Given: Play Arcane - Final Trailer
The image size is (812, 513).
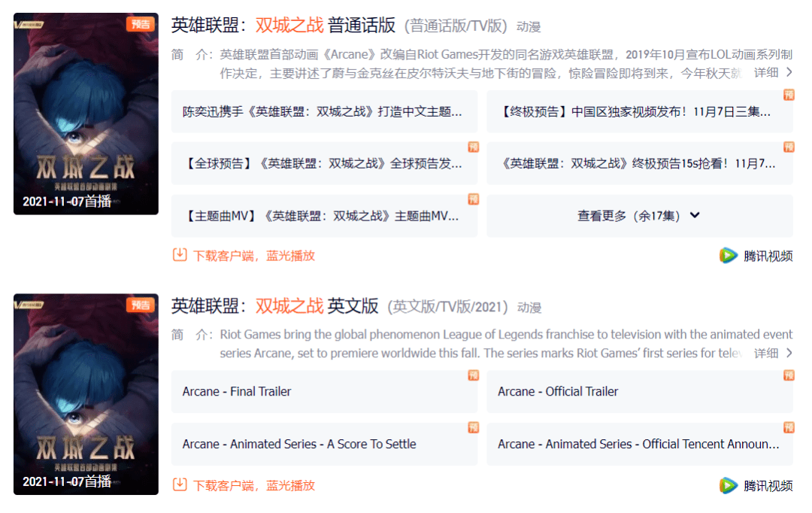Looking at the screenshot, I should 324,392.
